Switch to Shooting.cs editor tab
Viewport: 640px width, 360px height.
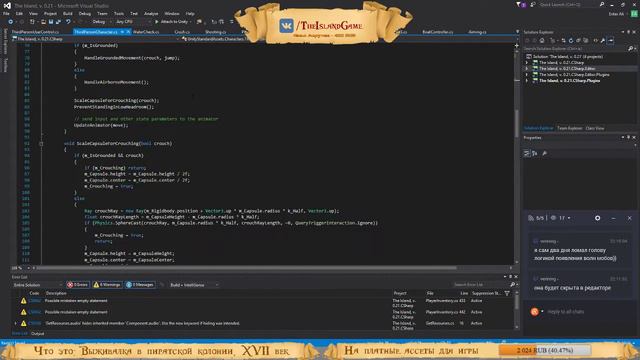(x=215, y=32)
